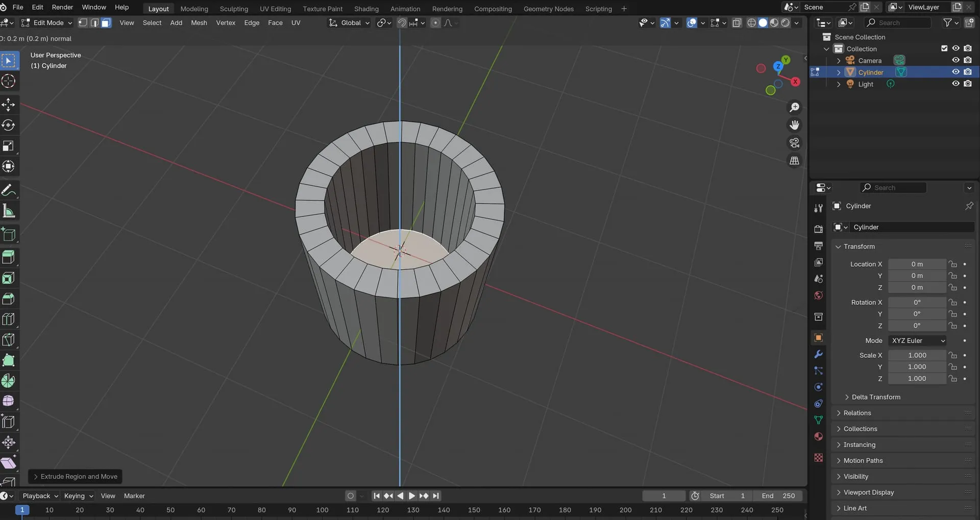This screenshot has height=520, width=980.
Task: Select the Measure tool
Action: (9, 211)
